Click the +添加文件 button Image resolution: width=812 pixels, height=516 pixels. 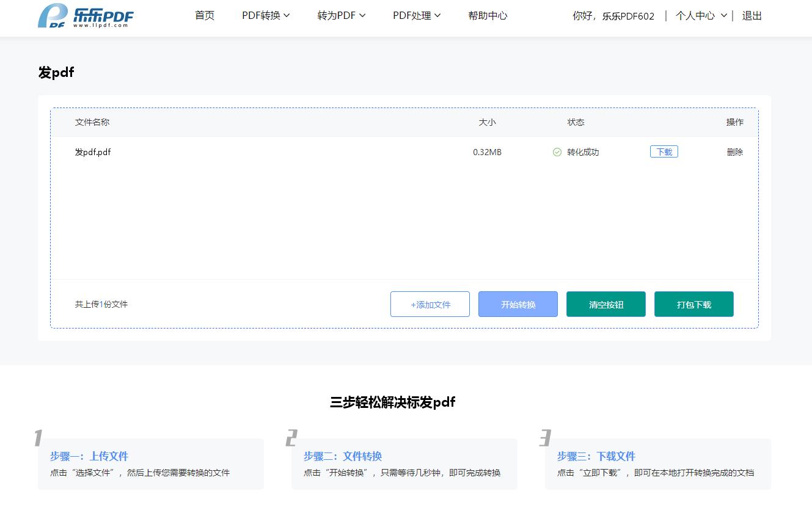coord(430,304)
